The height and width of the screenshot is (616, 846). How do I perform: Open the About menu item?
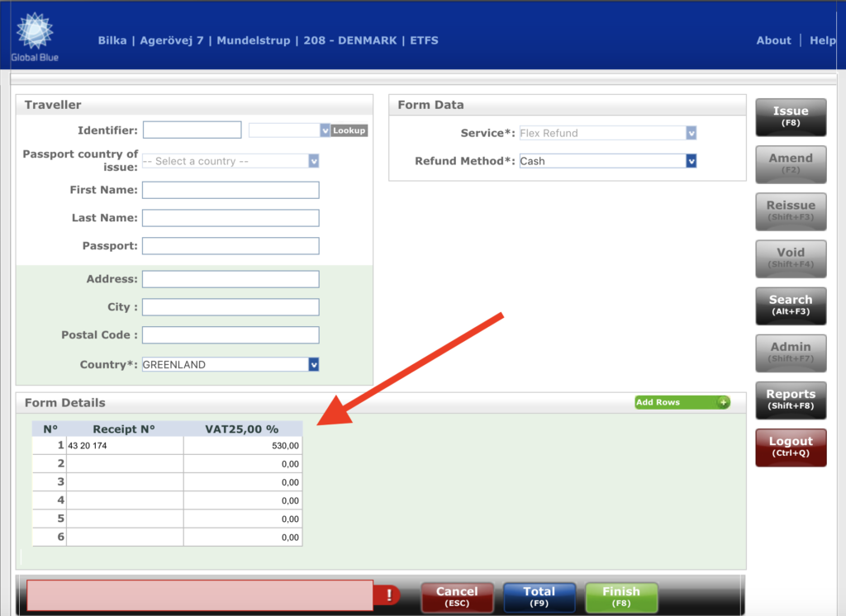click(x=773, y=40)
